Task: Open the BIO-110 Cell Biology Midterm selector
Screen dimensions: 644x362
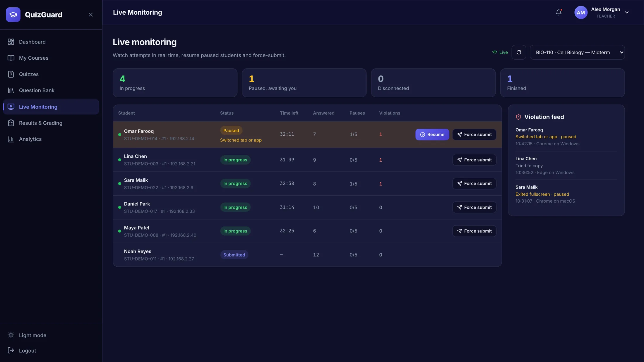Action: pos(577,52)
